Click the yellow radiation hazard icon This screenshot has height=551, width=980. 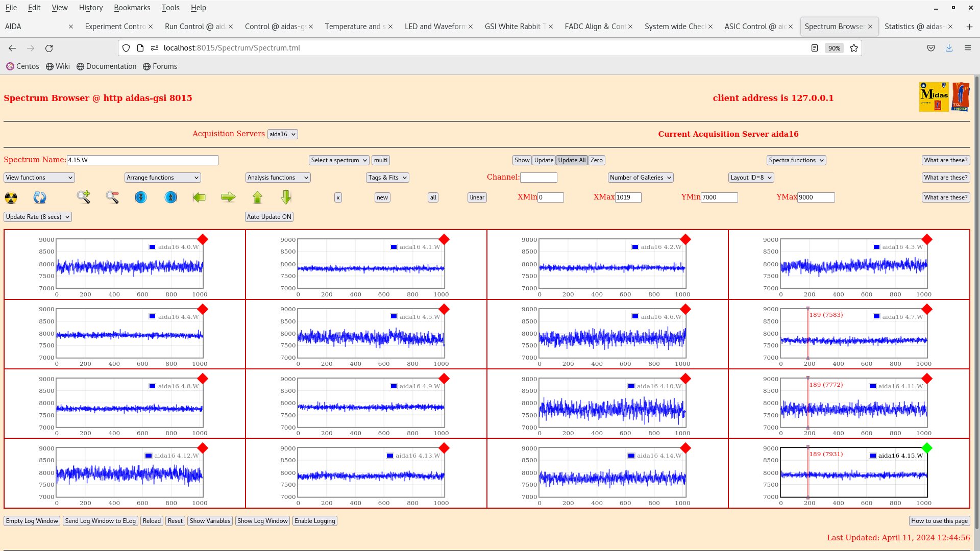(11, 197)
